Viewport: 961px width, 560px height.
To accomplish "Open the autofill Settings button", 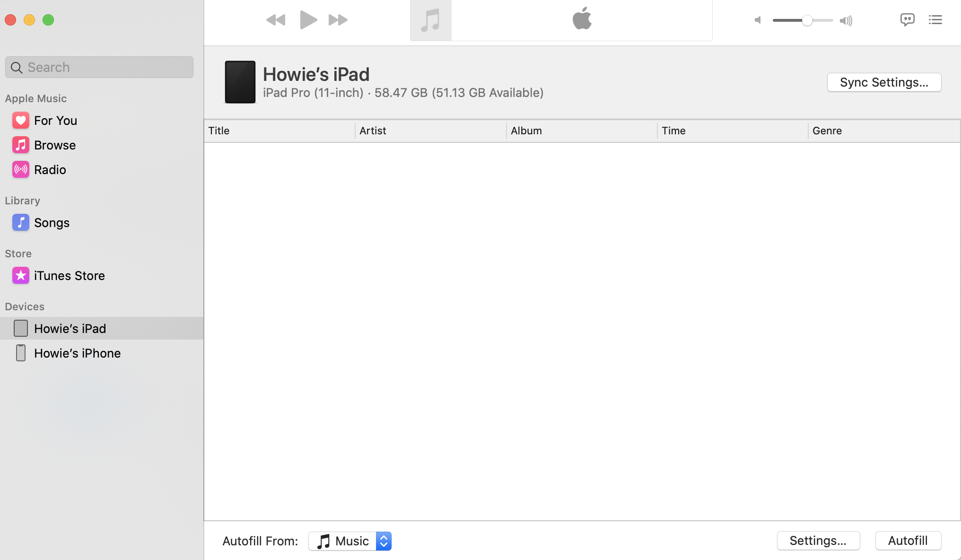I will (x=818, y=541).
